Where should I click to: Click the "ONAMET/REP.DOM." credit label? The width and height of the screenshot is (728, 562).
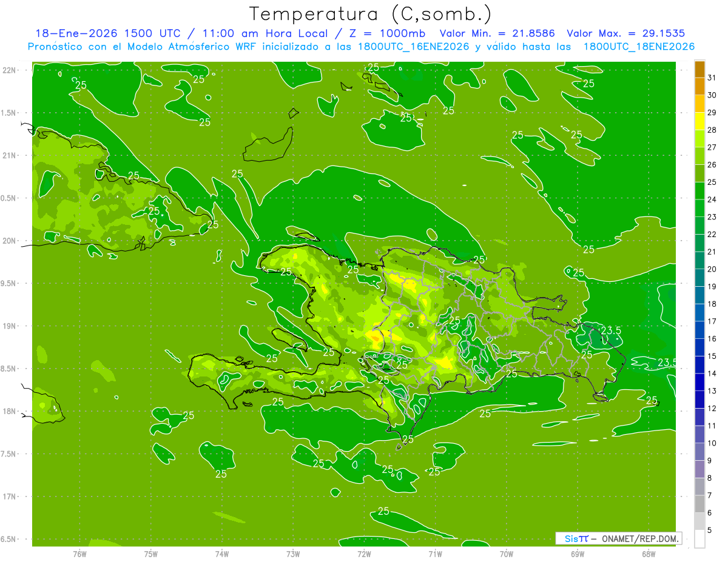tap(641, 538)
